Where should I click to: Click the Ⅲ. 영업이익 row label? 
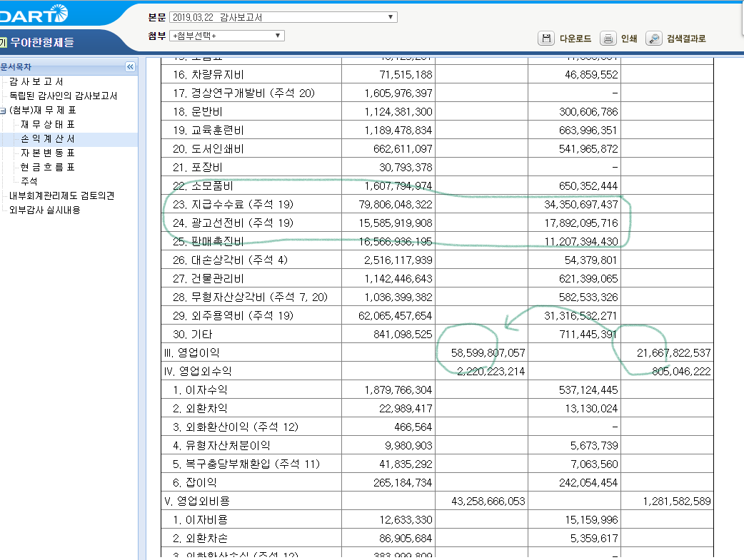(x=191, y=353)
